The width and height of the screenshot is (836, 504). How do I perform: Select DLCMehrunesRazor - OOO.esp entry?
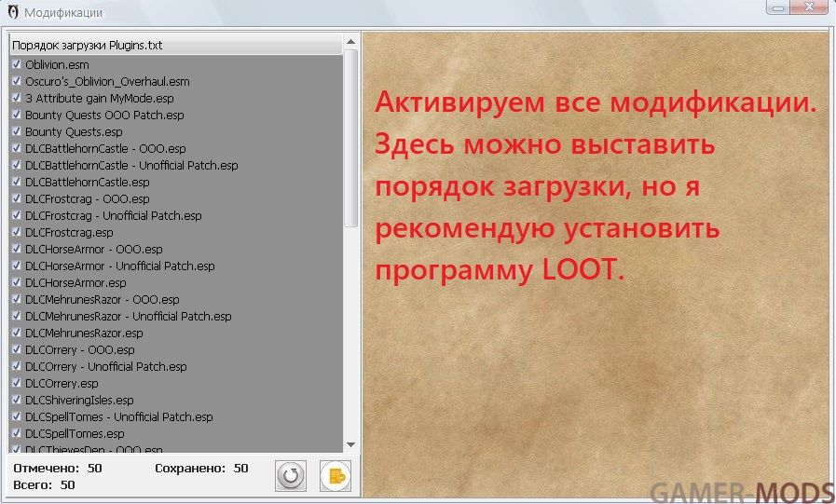tap(103, 299)
